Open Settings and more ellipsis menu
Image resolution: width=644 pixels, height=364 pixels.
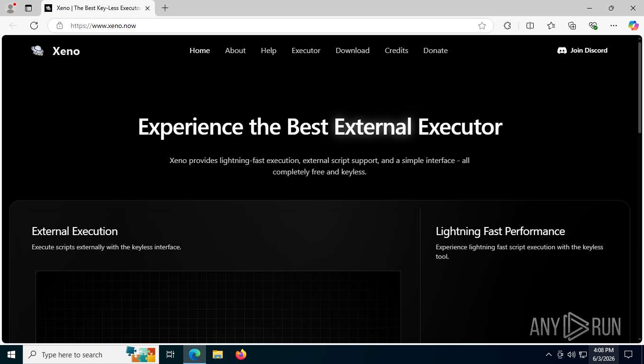(614, 26)
